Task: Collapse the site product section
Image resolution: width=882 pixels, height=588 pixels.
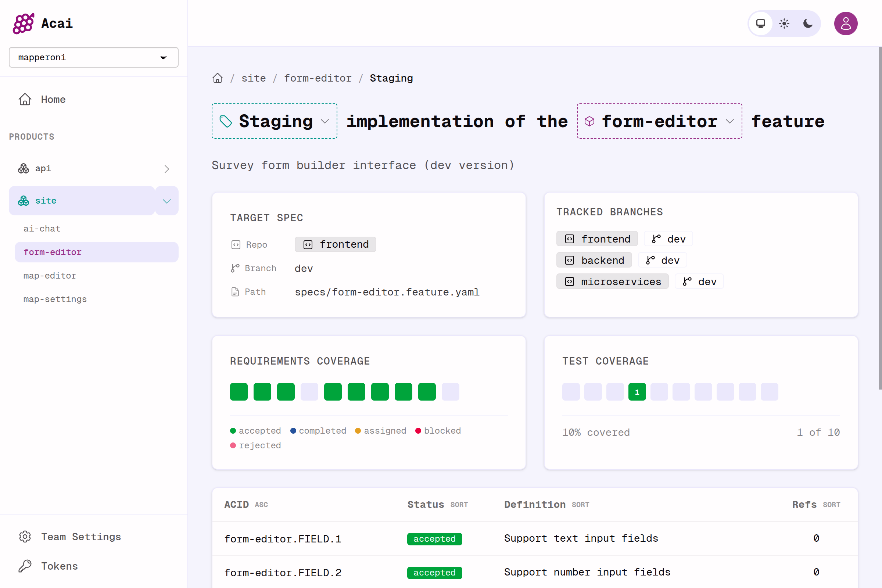Action: pos(166,201)
